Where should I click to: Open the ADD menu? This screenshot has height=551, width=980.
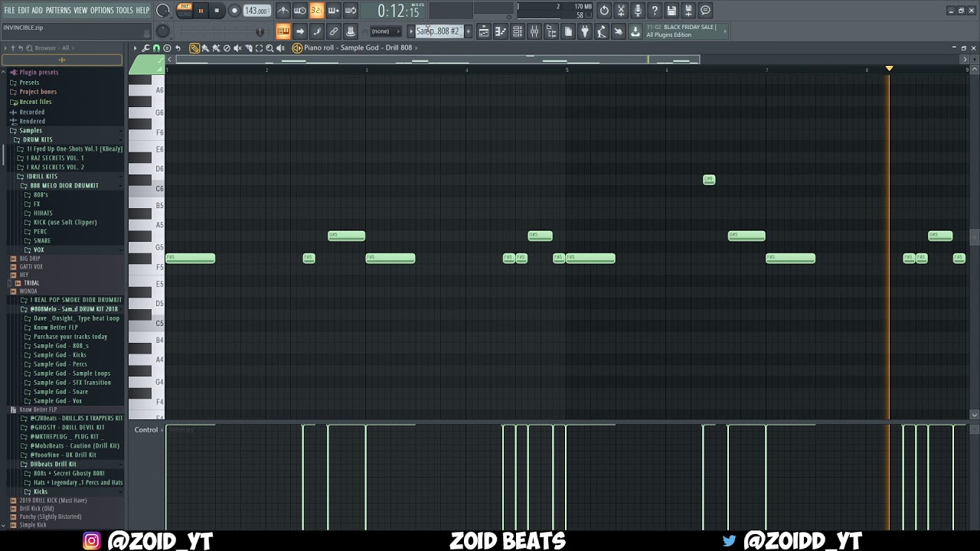click(x=38, y=10)
